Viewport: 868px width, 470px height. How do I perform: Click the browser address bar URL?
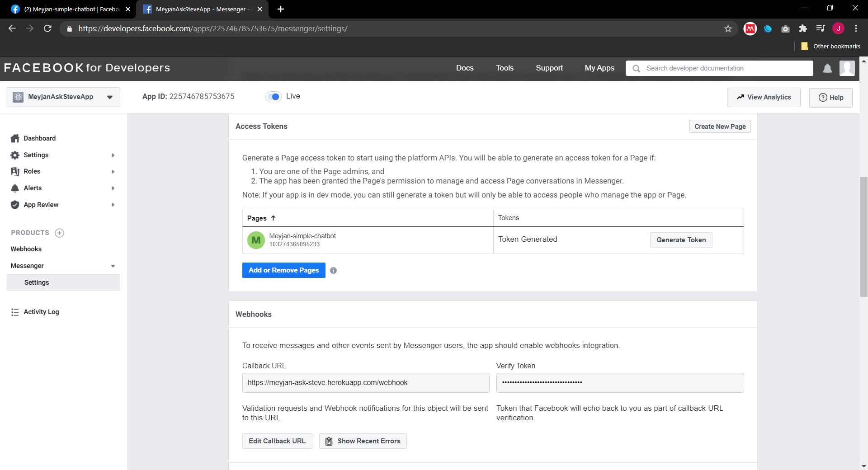coord(213,28)
